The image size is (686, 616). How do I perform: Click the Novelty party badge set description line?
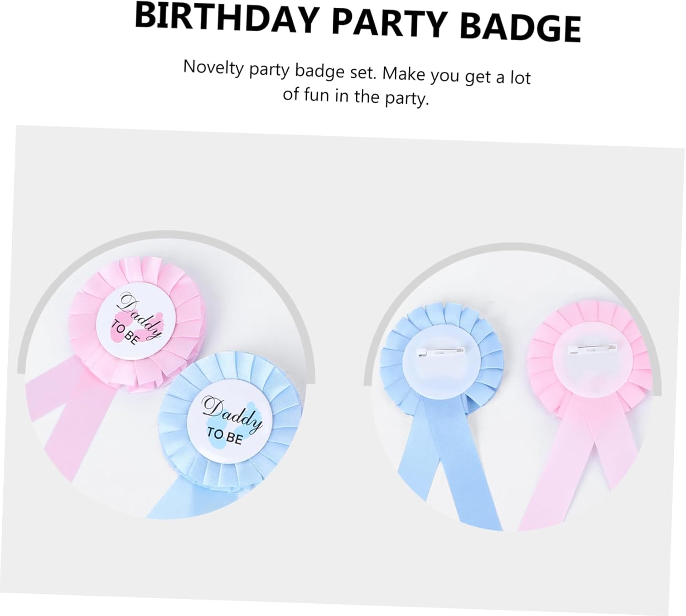coord(357,72)
